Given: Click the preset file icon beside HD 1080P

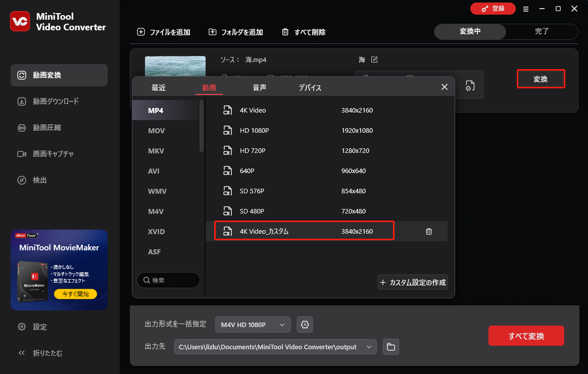Looking at the screenshot, I should pos(228,130).
